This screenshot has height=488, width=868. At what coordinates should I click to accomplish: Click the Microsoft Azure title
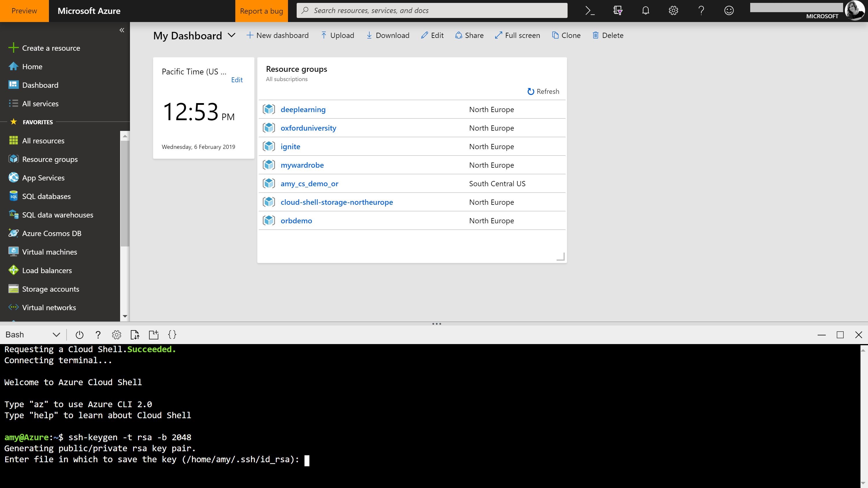89,11
